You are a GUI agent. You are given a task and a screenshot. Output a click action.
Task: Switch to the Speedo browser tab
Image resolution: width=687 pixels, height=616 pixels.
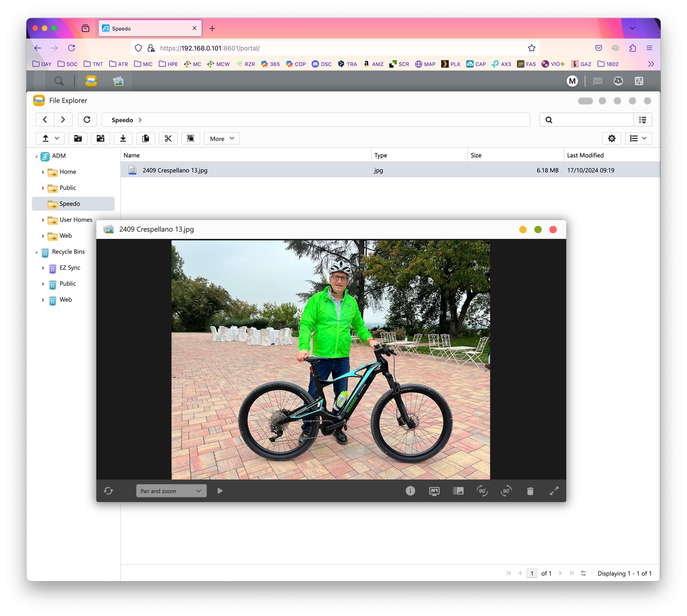pos(150,28)
